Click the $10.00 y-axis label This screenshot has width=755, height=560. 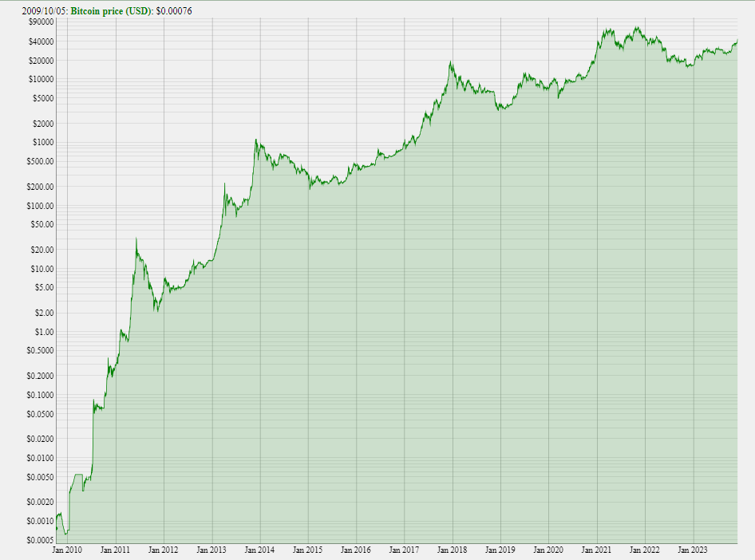[x=42, y=269]
